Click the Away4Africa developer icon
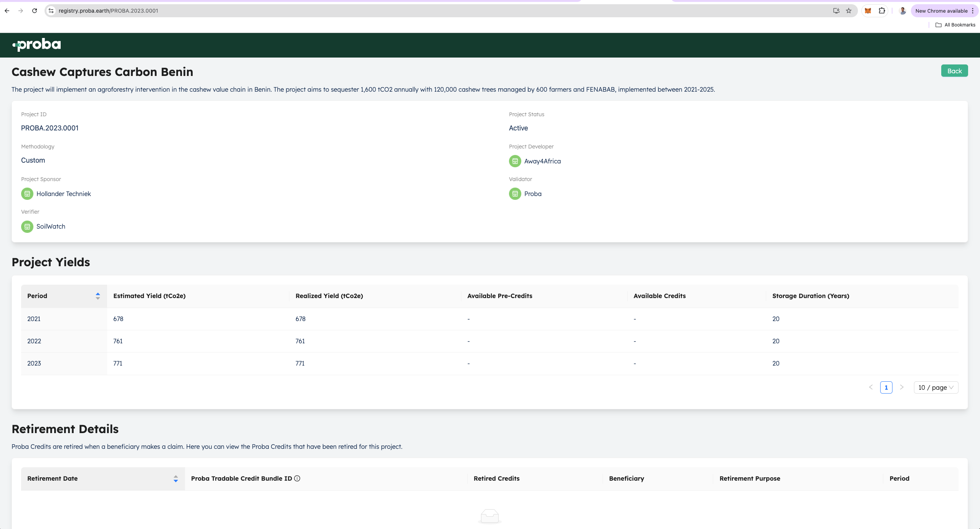 tap(515, 161)
